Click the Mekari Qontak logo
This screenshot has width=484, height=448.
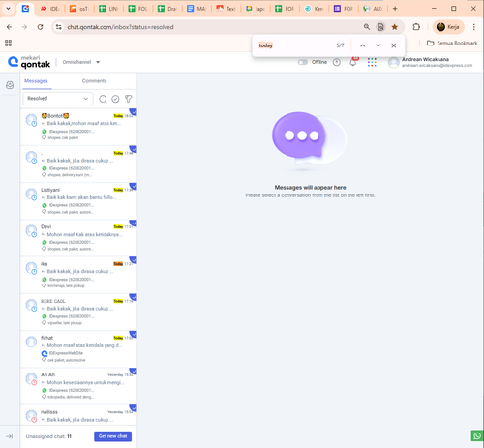click(x=29, y=62)
